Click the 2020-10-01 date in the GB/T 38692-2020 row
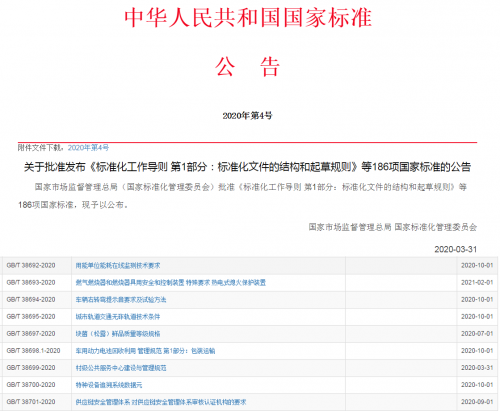500x411 pixels. 477,265
